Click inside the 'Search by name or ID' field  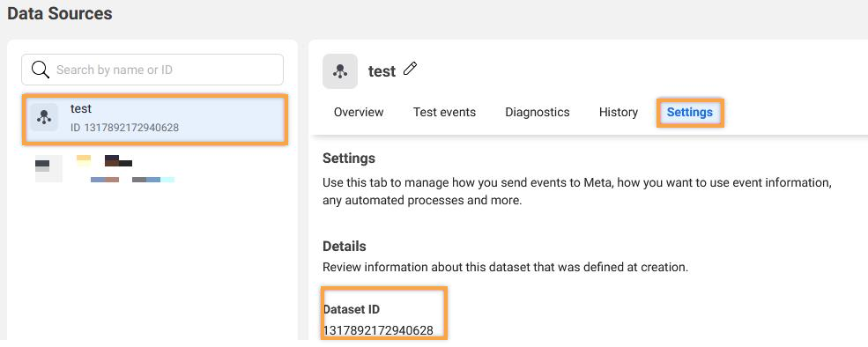coord(152,70)
